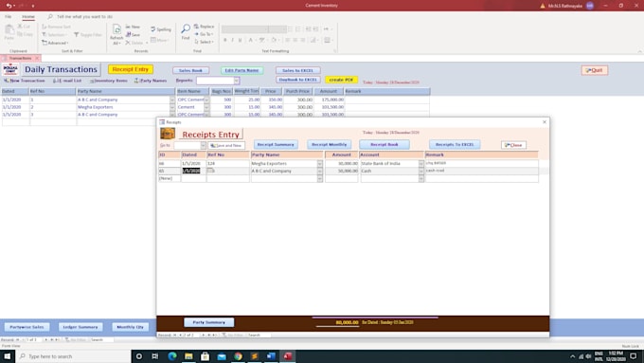The height and width of the screenshot is (363, 644).
Task: Show hidden system tray icons
Action: tap(573, 356)
